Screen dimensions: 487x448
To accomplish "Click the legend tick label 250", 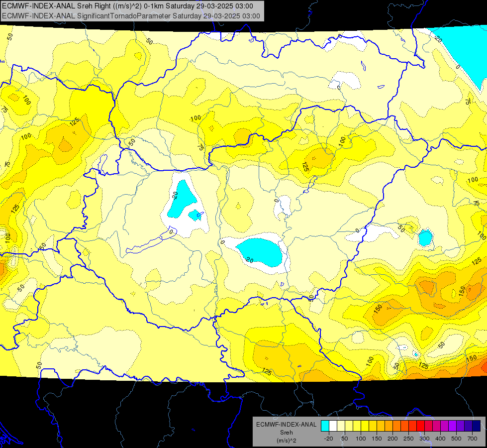I will pyautogui.click(x=408, y=439).
